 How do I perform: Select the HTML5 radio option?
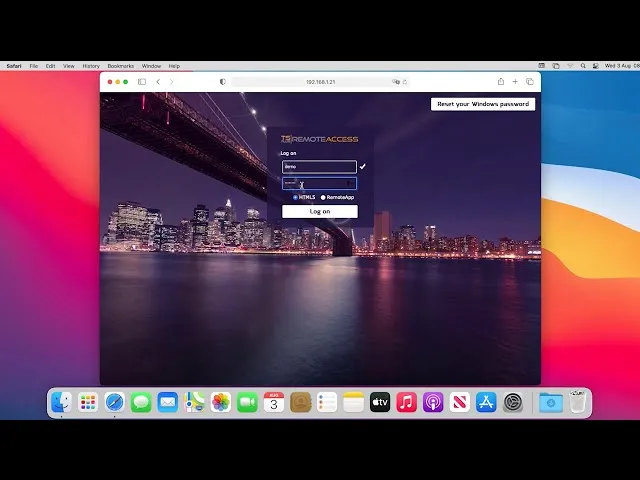click(x=295, y=197)
